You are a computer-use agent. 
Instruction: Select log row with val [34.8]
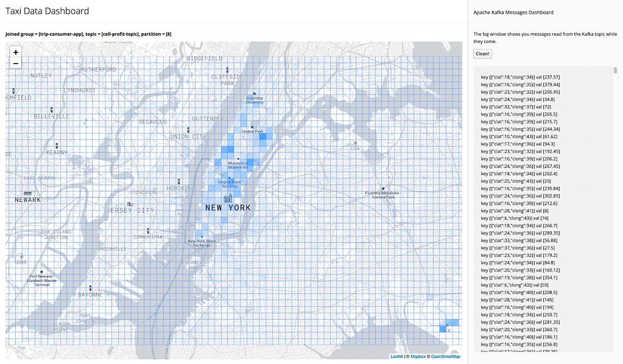[x=517, y=99]
